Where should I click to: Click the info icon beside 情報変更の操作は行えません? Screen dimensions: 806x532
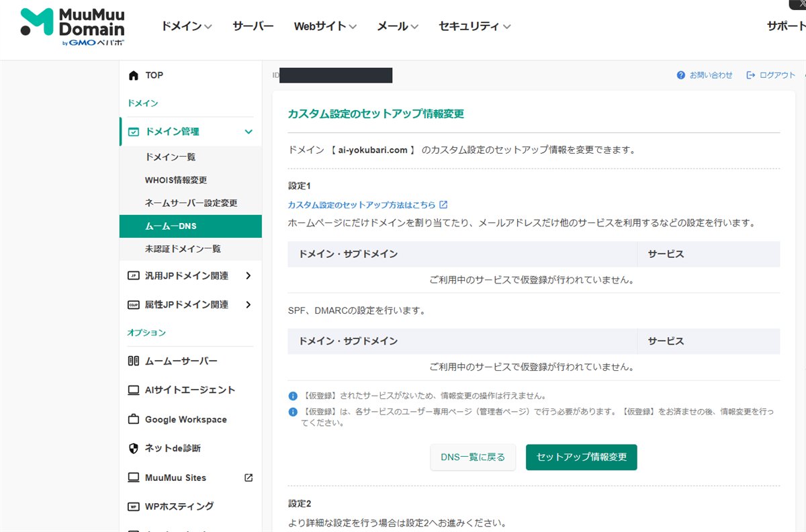click(x=293, y=396)
